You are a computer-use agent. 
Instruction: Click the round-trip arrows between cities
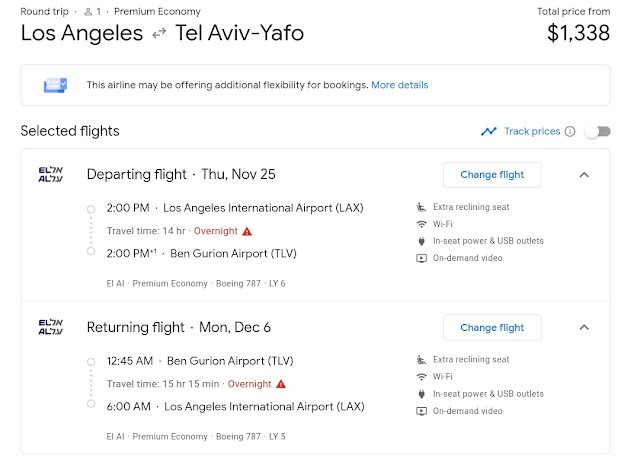tap(159, 34)
